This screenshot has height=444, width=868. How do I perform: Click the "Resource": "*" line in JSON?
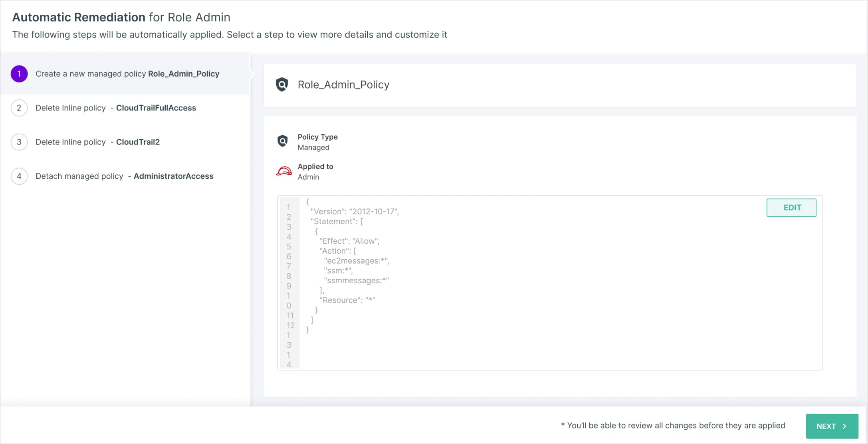click(347, 300)
